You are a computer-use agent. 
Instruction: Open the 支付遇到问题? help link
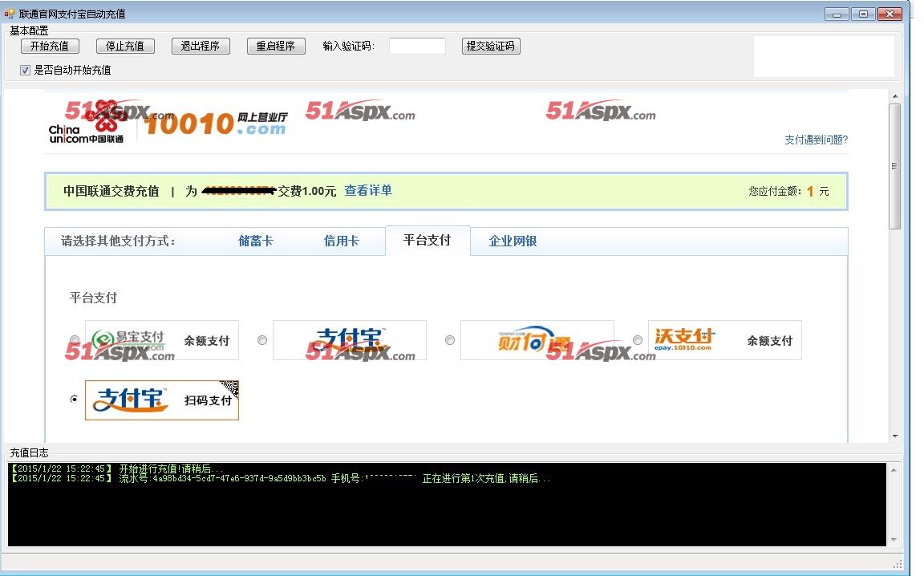[x=816, y=140]
